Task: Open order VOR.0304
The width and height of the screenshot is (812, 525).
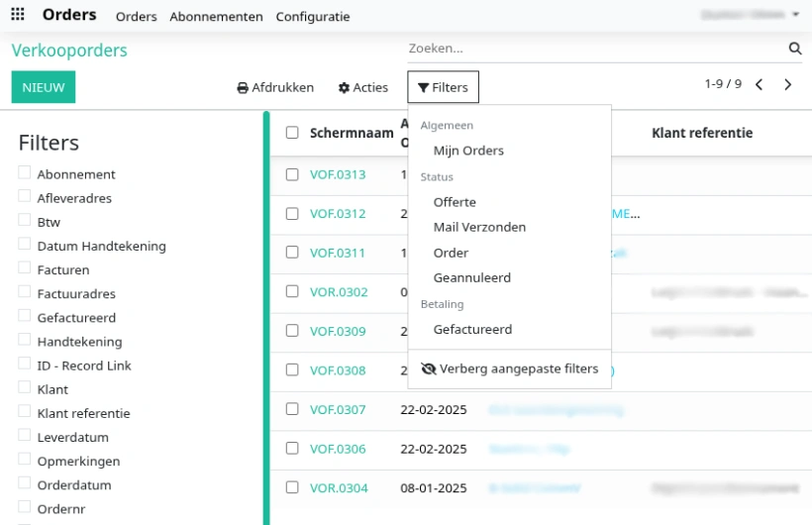Action: click(x=339, y=488)
